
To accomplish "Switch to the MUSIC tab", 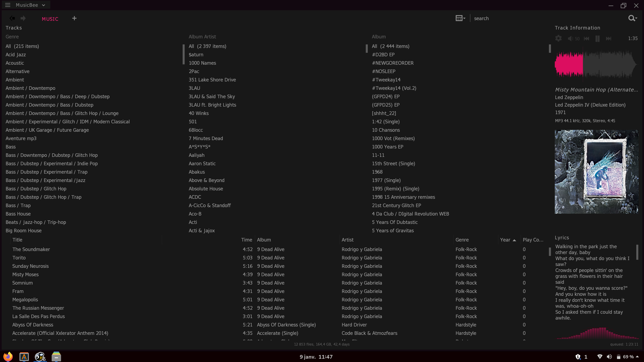I will click(50, 19).
